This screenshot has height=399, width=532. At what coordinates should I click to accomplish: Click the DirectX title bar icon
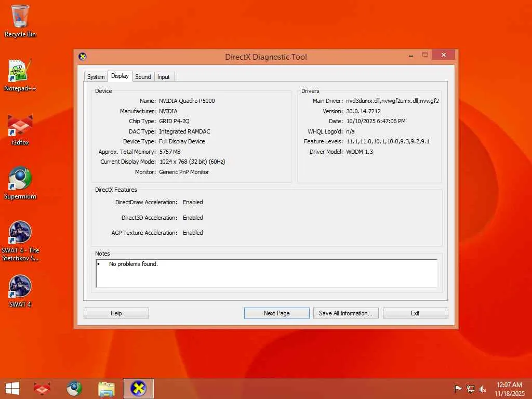(83, 56)
